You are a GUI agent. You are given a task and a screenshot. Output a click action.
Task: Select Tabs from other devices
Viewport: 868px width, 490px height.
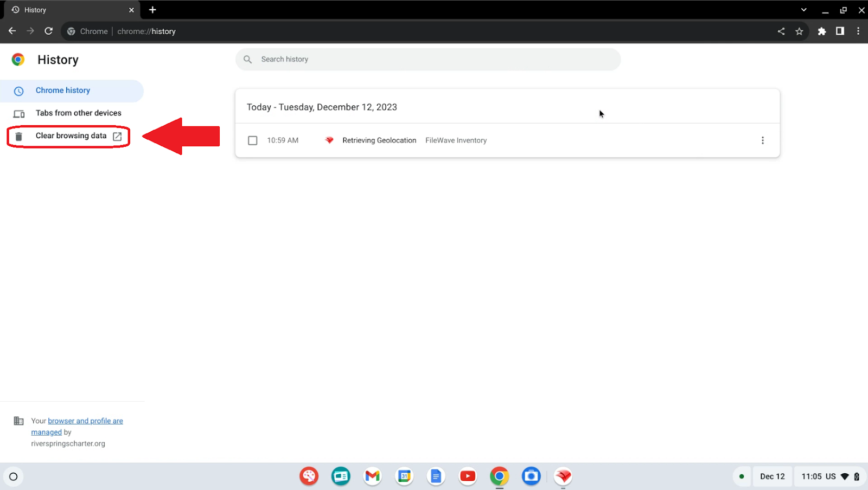[78, 113]
